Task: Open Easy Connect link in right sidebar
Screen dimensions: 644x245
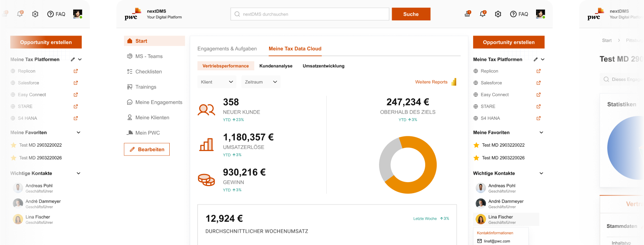Action: (495, 95)
